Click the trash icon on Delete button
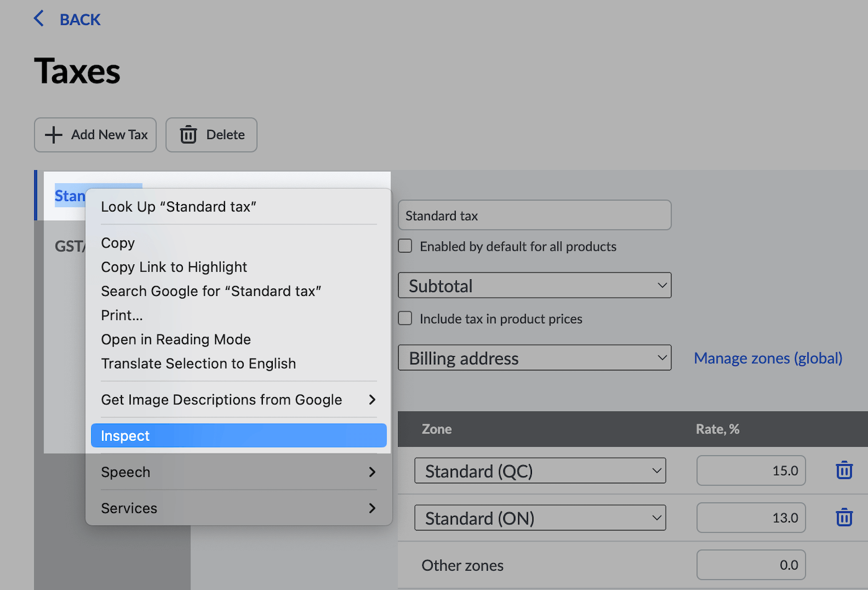 [x=188, y=135]
